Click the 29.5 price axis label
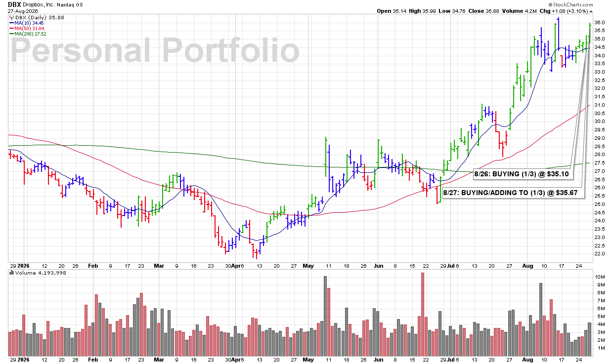 [599, 130]
